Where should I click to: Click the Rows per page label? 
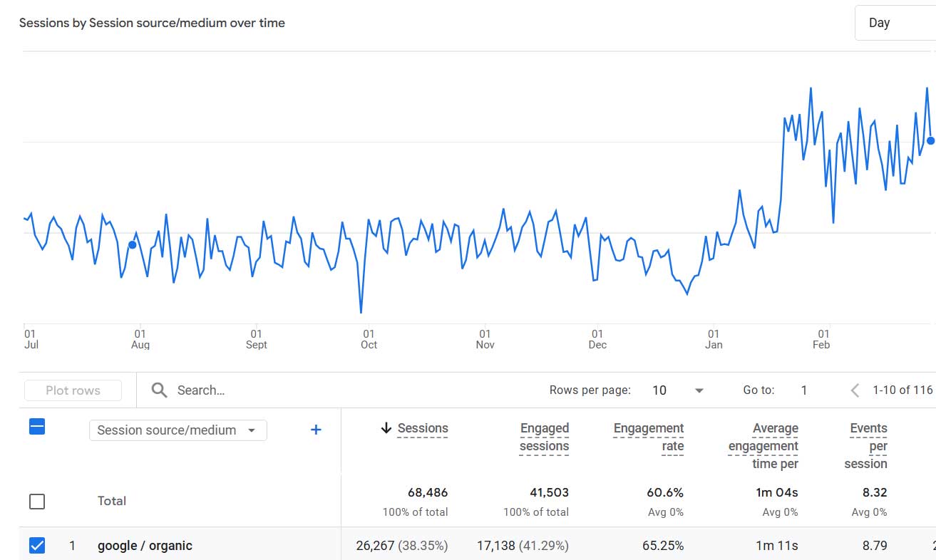(x=590, y=390)
